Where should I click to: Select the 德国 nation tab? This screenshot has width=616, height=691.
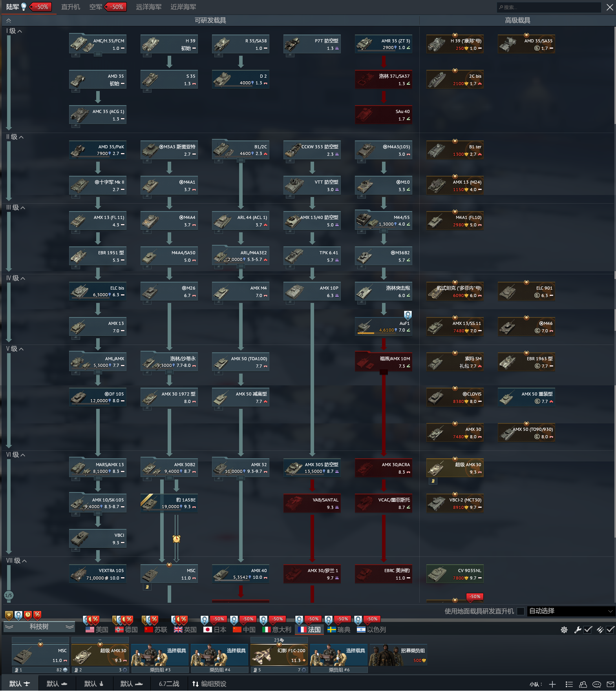(x=126, y=630)
